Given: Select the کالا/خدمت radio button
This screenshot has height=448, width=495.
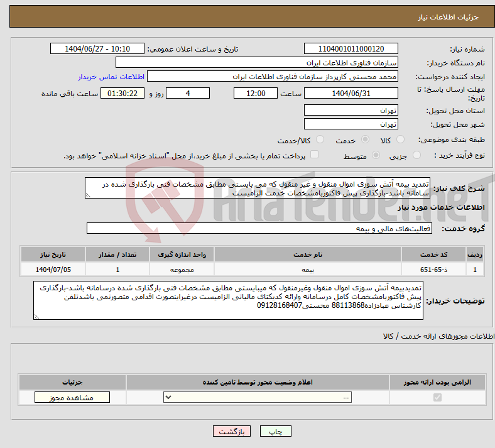Looking at the screenshot, I should [320, 139].
